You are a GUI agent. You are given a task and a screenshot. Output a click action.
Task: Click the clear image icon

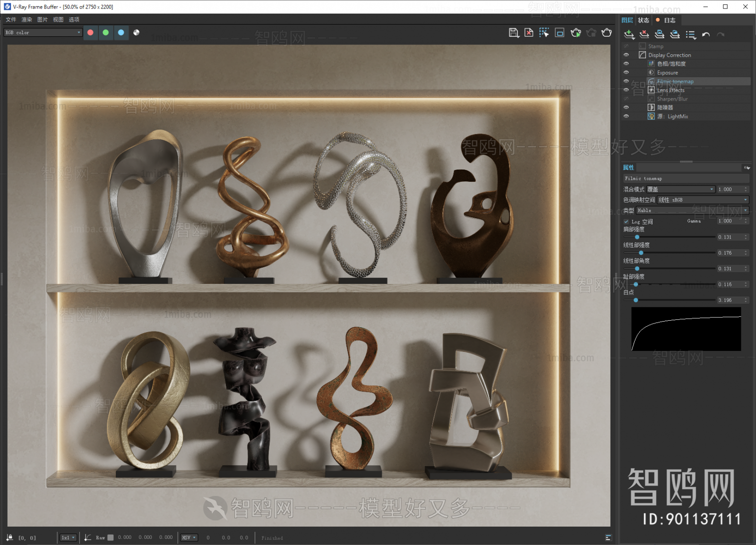(529, 33)
